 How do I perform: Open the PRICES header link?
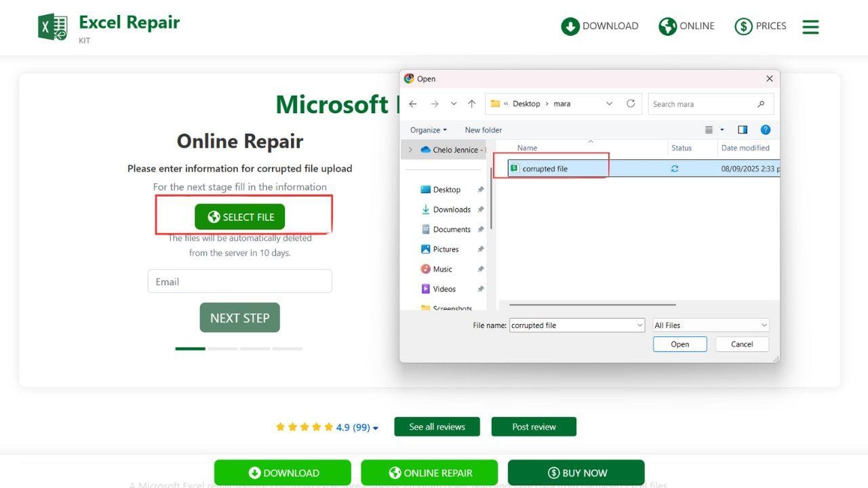[x=760, y=26]
